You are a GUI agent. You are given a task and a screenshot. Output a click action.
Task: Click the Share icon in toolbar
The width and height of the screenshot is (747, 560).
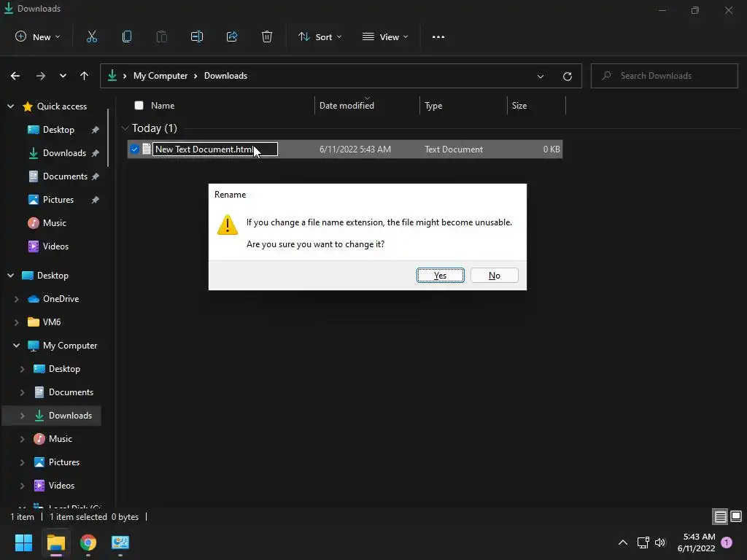(x=232, y=36)
